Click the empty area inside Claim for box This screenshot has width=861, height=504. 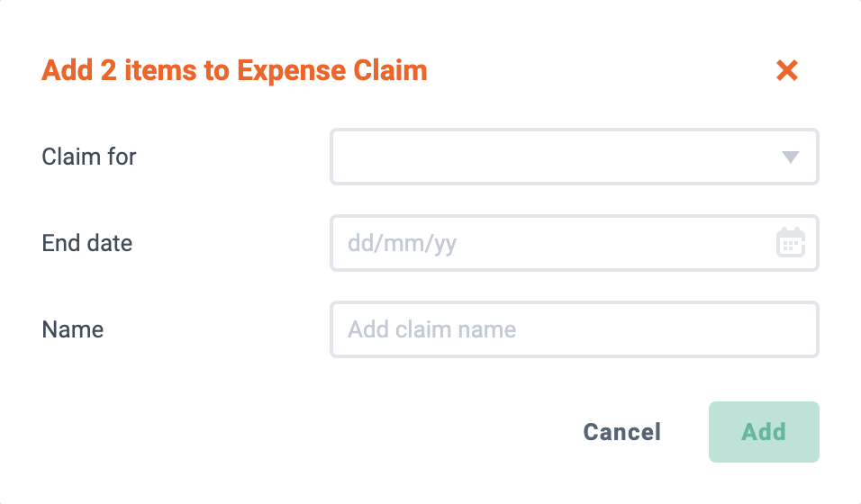[x=555, y=157]
